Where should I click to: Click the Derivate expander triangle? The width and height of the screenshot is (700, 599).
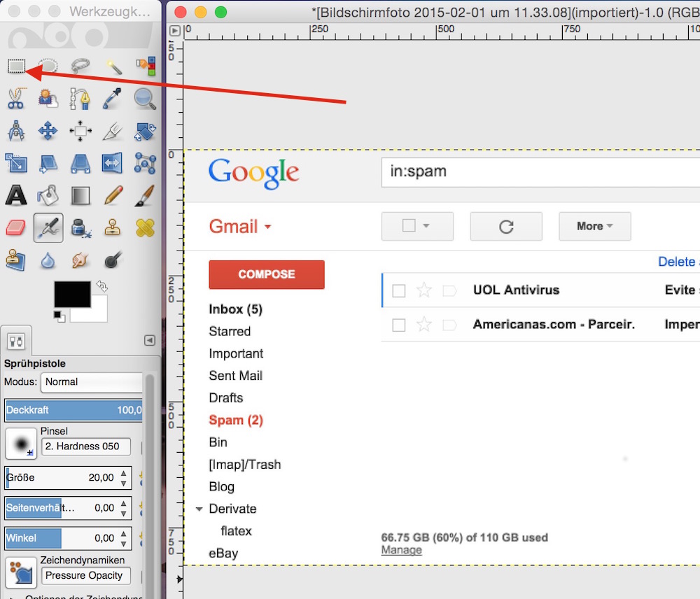[x=199, y=509]
